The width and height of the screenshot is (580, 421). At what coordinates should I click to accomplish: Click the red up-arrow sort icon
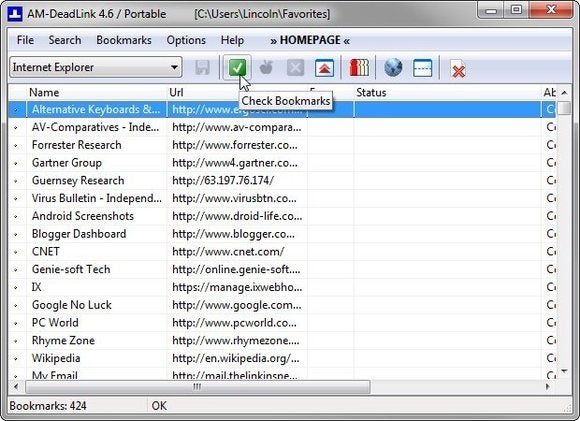[x=324, y=68]
